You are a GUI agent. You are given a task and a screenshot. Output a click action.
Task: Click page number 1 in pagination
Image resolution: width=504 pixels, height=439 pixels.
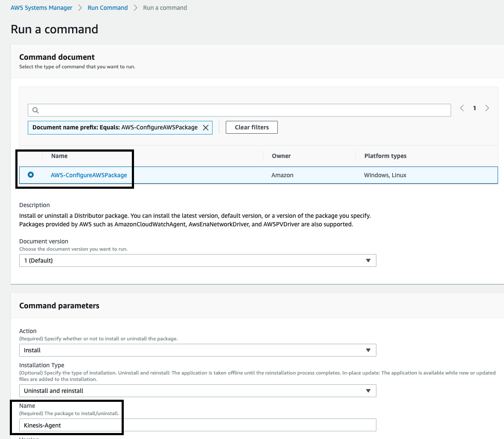[x=475, y=108]
